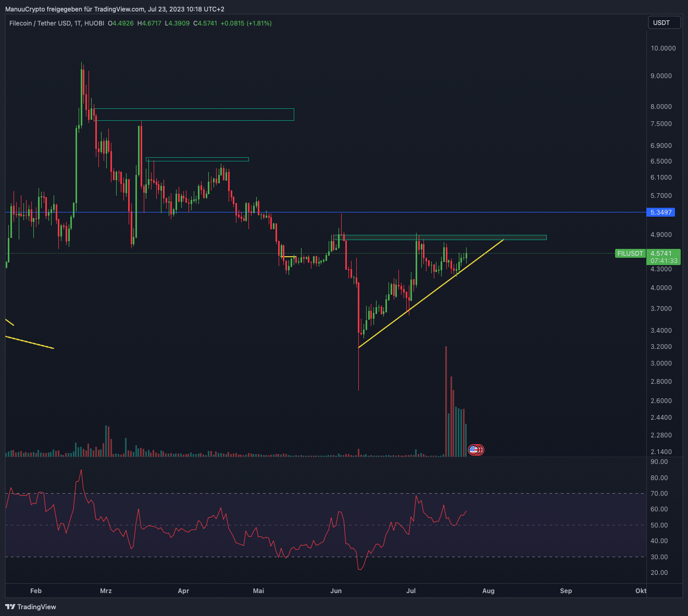This screenshot has width=688, height=616.
Task: Click the short yellow horizontal line in May
Action: (x=288, y=257)
